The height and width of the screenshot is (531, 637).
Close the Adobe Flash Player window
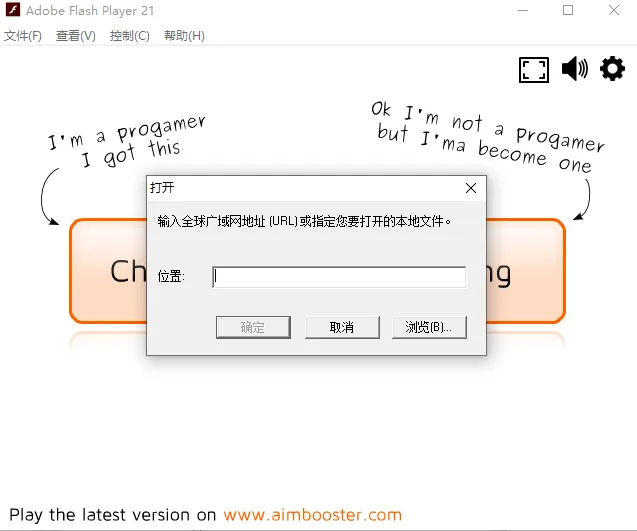[x=614, y=10]
